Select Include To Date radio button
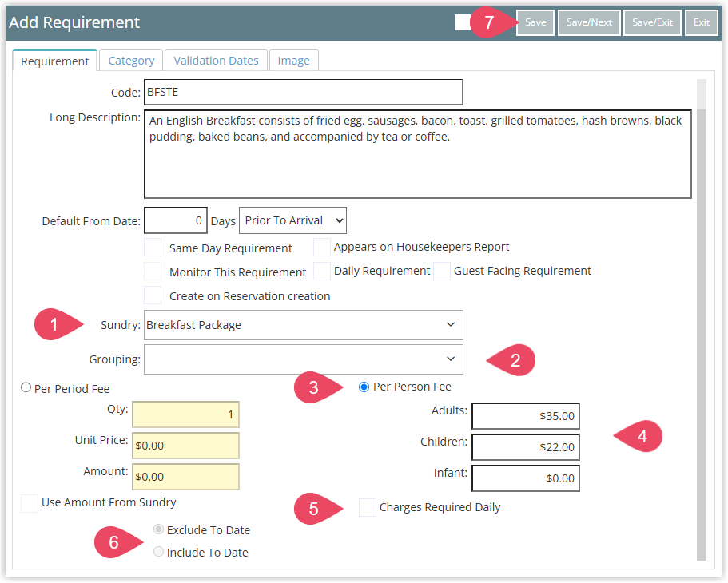728x583 pixels. click(158, 551)
